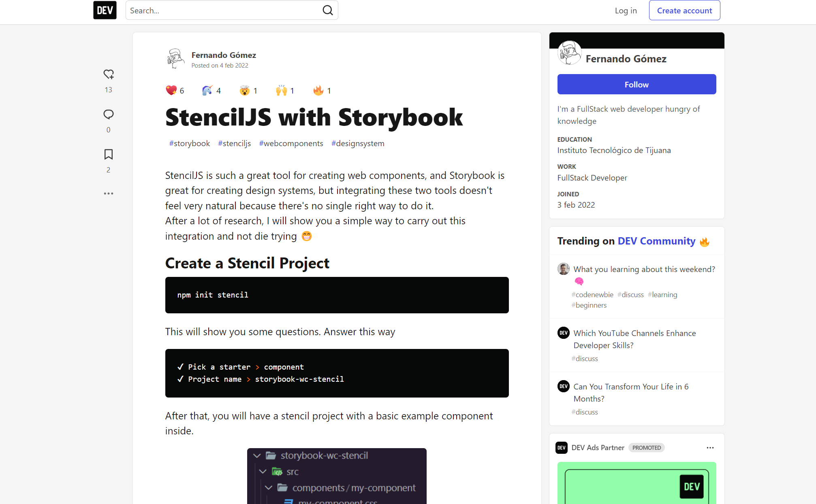Open #discuss tag under weekend learning post
816x504 pixels.
click(630, 295)
